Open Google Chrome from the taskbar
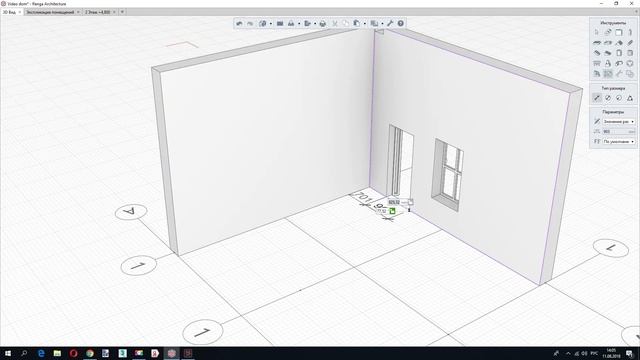This screenshot has width=640, height=360. click(x=90, y=353)
